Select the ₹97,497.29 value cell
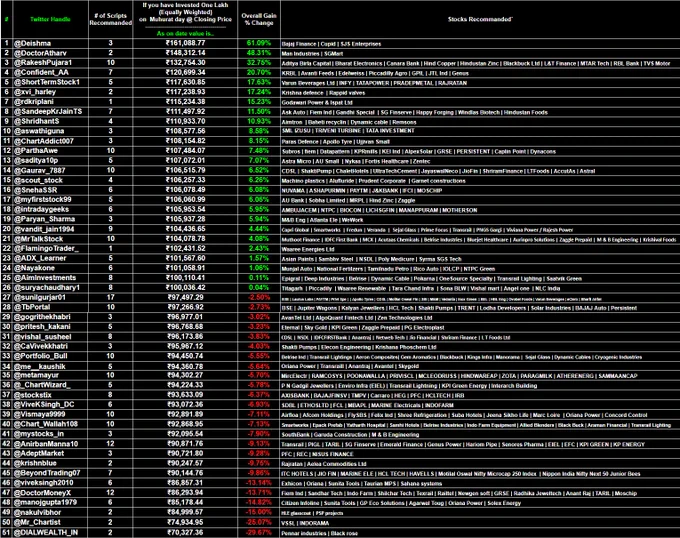The image size is (680, 538). point(185,297)
